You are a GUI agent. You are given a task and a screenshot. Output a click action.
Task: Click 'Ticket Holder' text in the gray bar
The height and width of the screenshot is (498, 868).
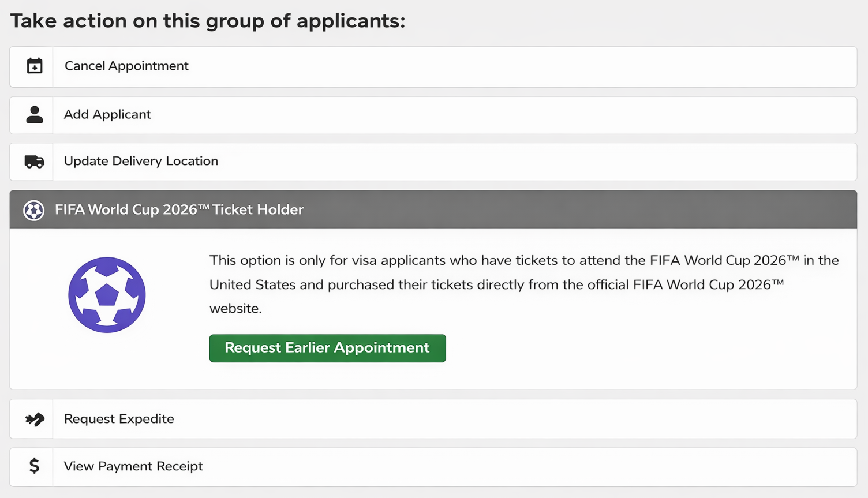coord(257,209)
